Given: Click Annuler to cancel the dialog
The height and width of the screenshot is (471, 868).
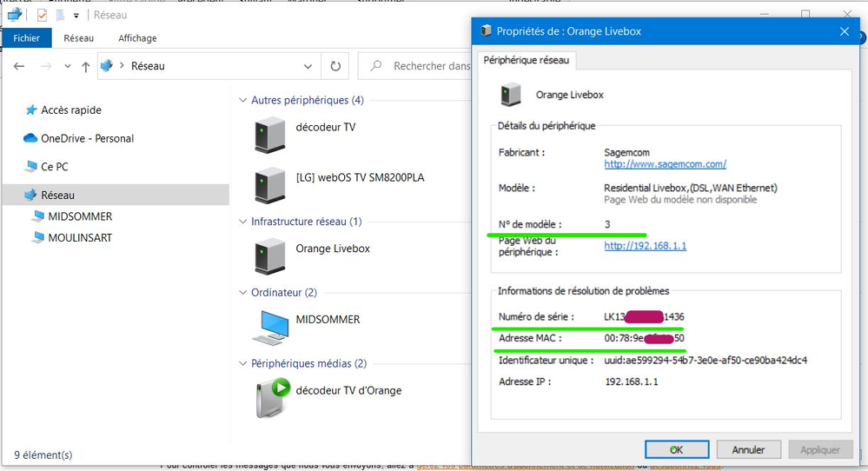Looking at the screenshot, I should click(x=748, y=449).
